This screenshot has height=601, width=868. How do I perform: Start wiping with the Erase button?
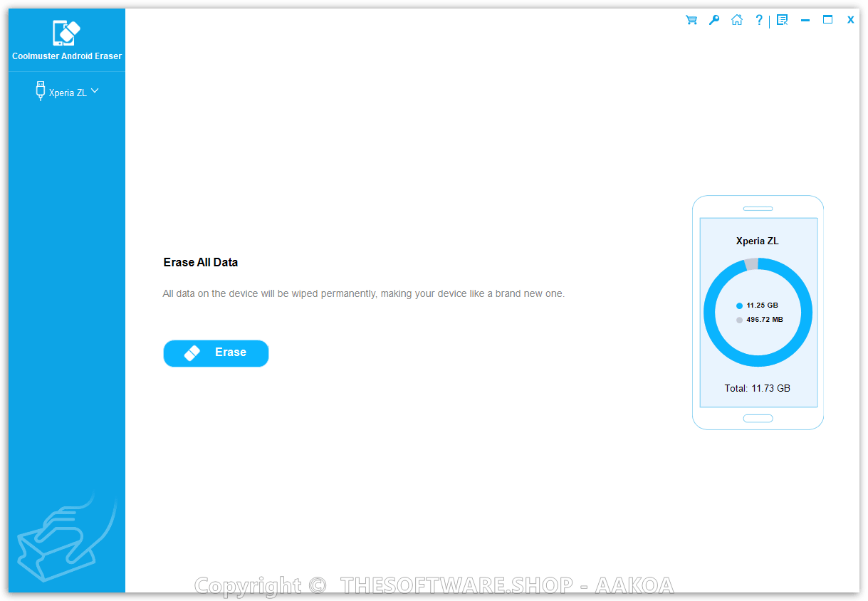coord(216,353)
